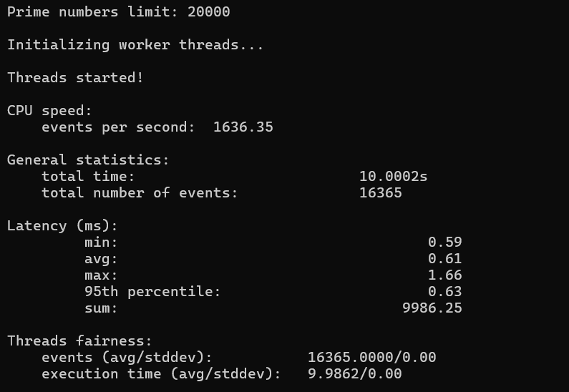Click the 'Latency (ms):' heading
The image size is (569, 392).
(62, 226)
